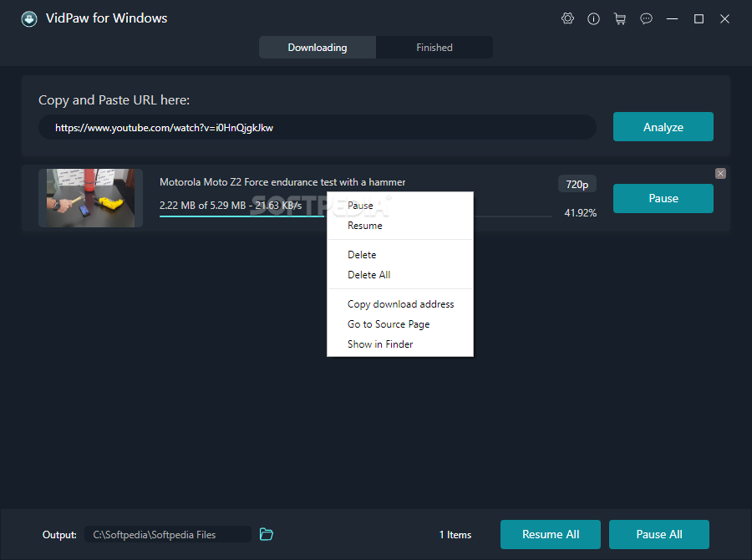Screen dimensions: 752x560
Task: Choose Copy download address
Action: click(400, 304)
